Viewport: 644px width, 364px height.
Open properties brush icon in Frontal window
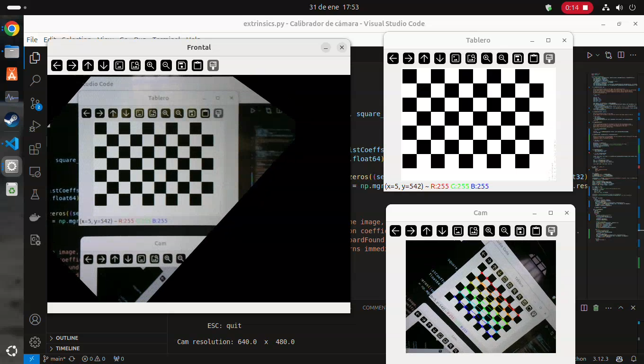[213, 65]
